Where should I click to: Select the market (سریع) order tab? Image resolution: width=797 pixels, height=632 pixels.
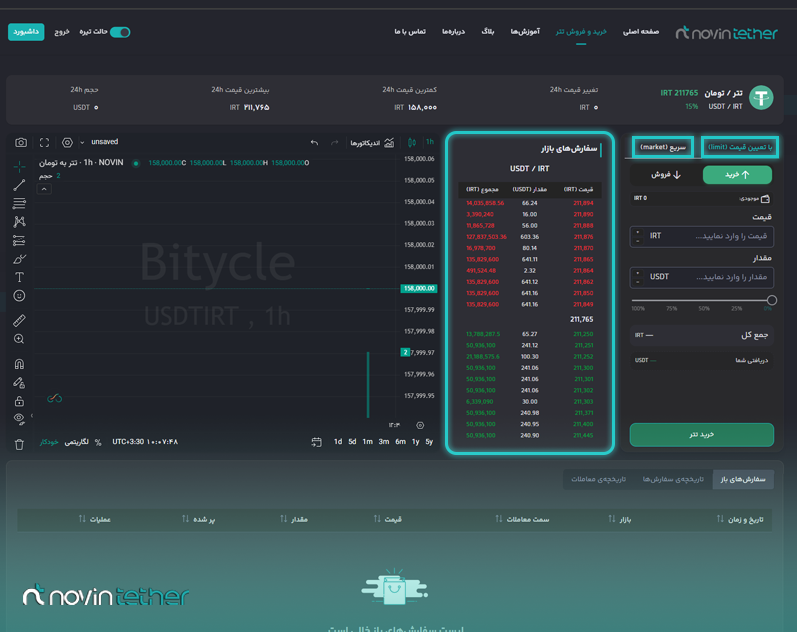(663, 147)
